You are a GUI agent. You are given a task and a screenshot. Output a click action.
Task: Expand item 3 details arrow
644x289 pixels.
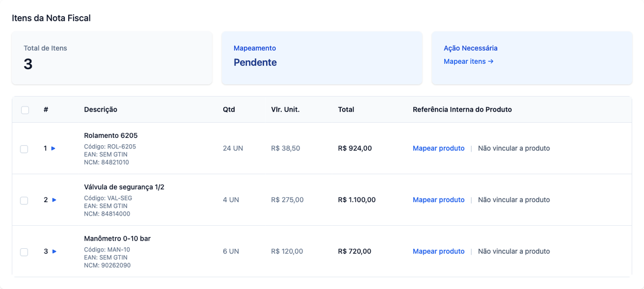click(54, 251)
